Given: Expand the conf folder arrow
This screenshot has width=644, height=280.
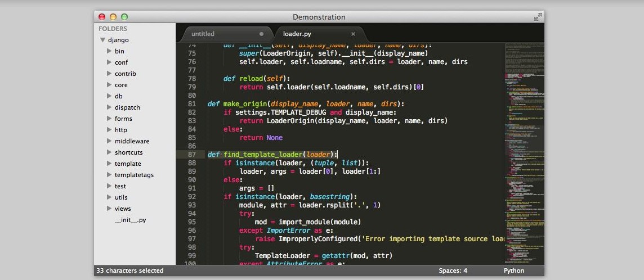Looking at the screenshot, I should click(109, 62).
